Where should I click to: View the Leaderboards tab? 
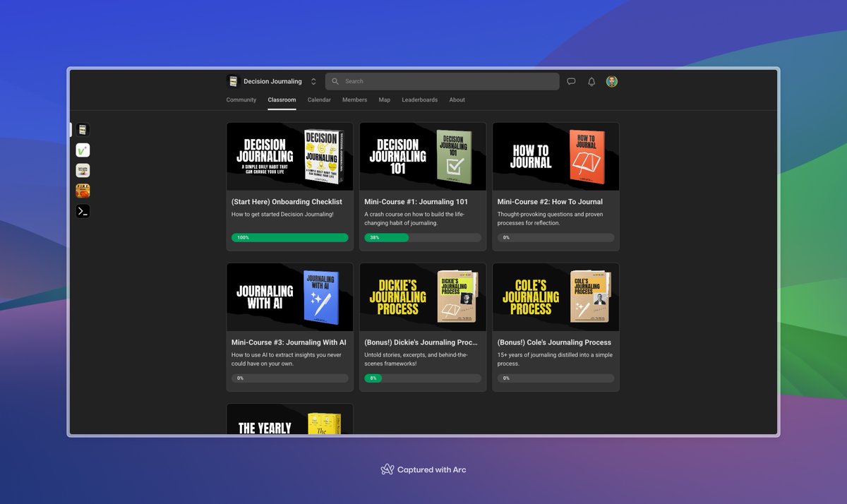[x=419, y=100]
